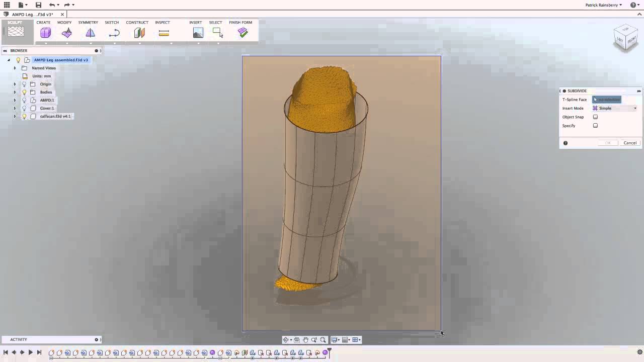Redo using the forward arrow icon

pos(66,5)
